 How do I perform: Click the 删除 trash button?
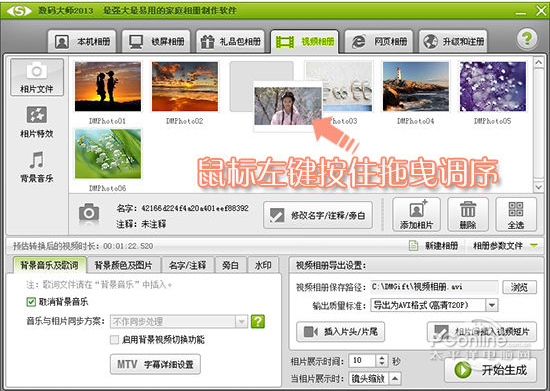tap(468, 214)
